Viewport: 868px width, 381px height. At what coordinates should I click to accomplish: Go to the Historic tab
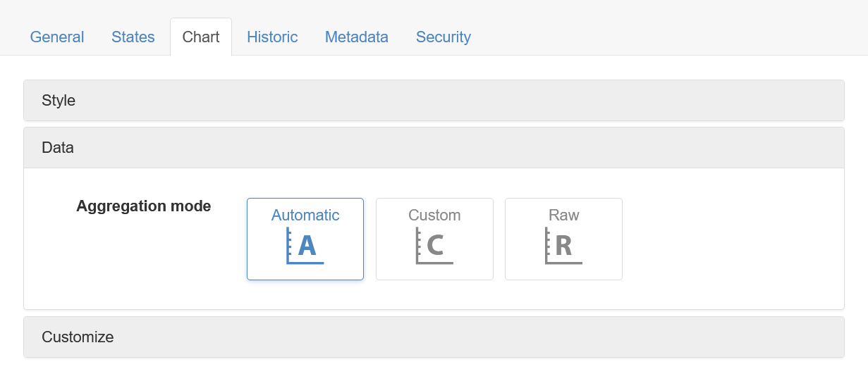pos(272,37)
